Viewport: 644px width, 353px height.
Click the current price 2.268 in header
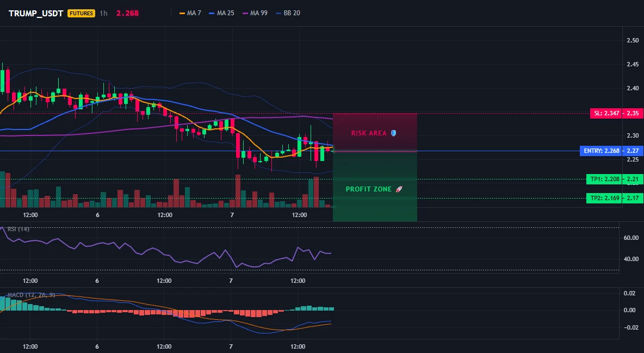pos(127,13)
